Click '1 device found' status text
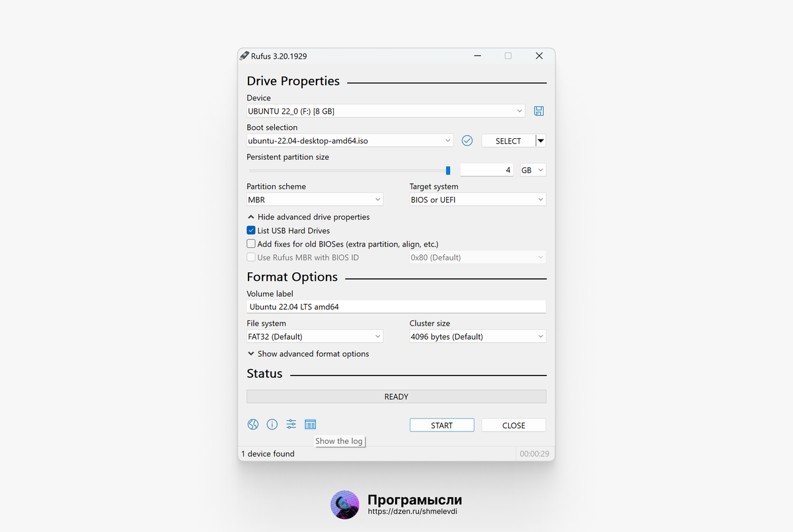This screenshot has height=532, width=793. tap(268, 454)
